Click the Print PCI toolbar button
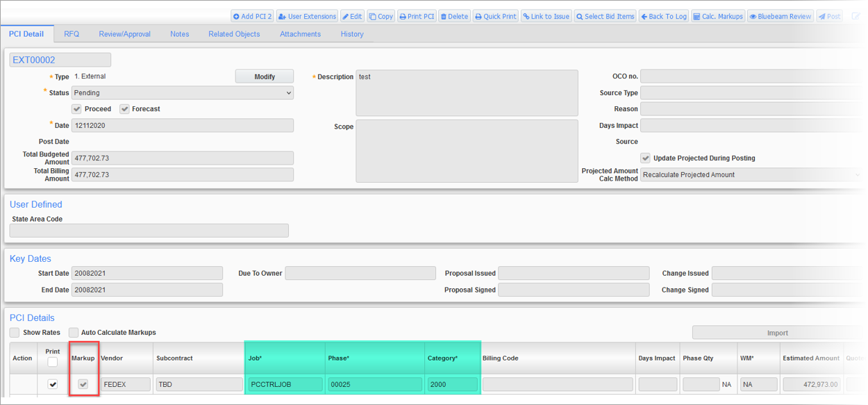Viewport: 868px width, 405px height. [x=417, y=16]
